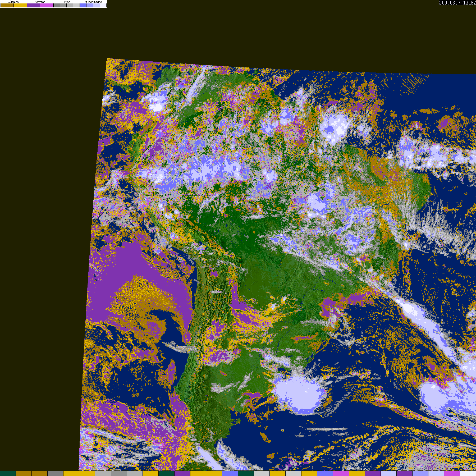Select the lightest gray Cirros swatch
The image size is (476, 476).
[x=76, y=5]
